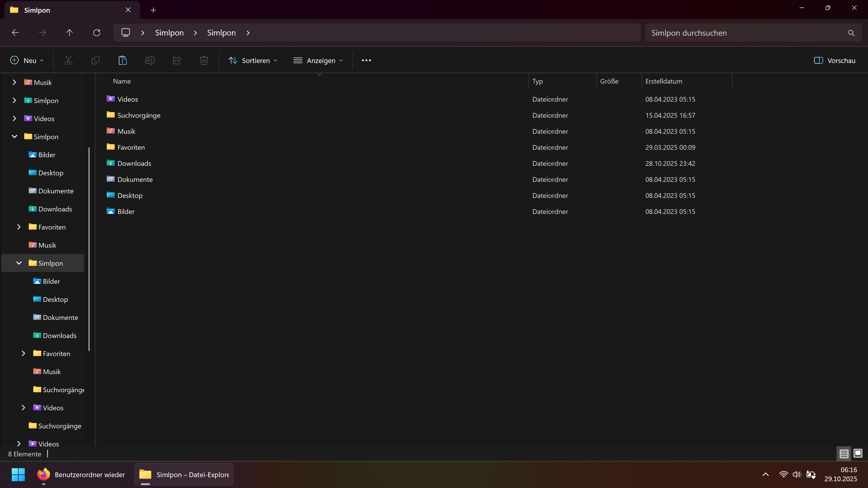Open the Sortieren dropdown
The image size is (868, 488).
253,61
